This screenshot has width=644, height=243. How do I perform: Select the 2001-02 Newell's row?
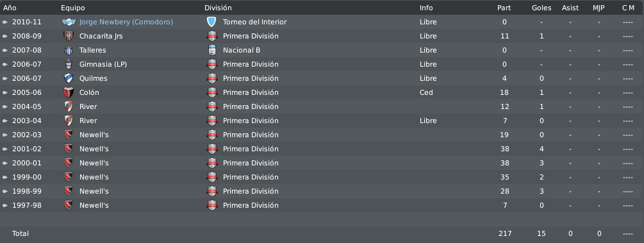pos(322,149)
